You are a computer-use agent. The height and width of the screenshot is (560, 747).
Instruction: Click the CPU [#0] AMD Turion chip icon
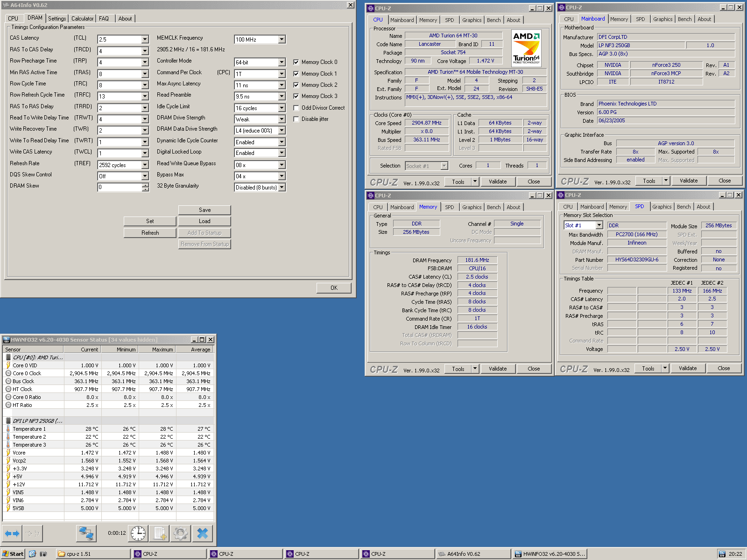[x=8, y=357]
